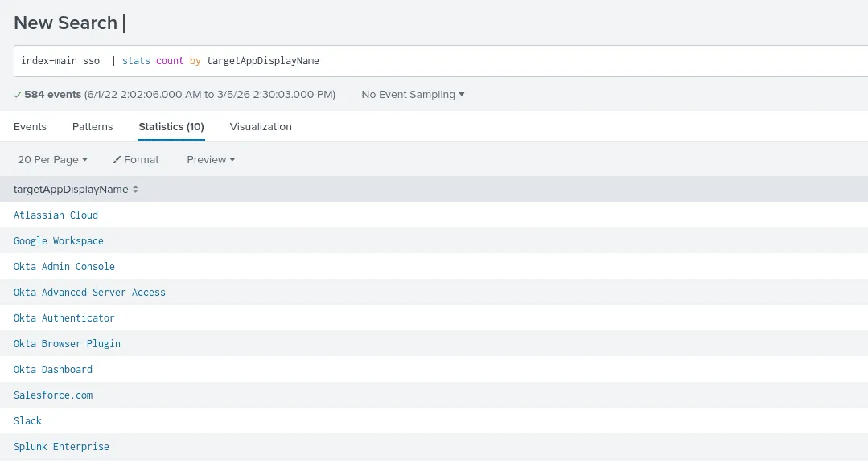Screen dimensions: 868x467
Task: Click the Format pencil button
Action: tap(136, 159)
